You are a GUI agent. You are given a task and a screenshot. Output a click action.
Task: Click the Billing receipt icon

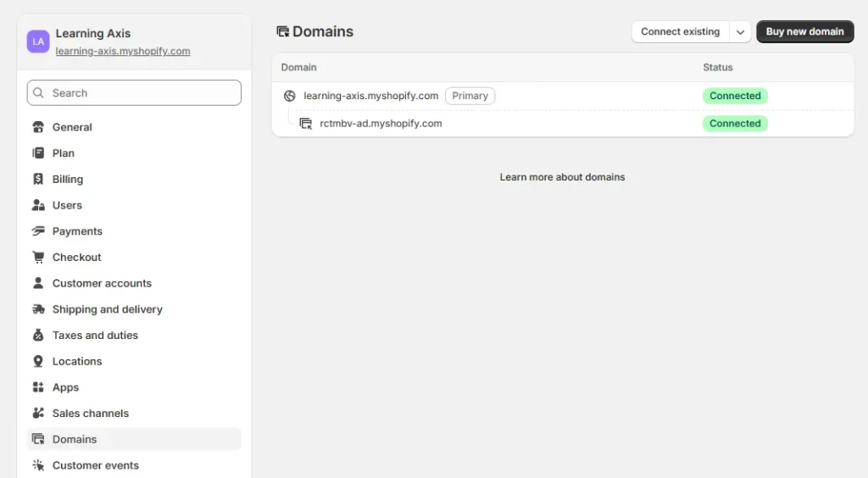pos(38,180)
